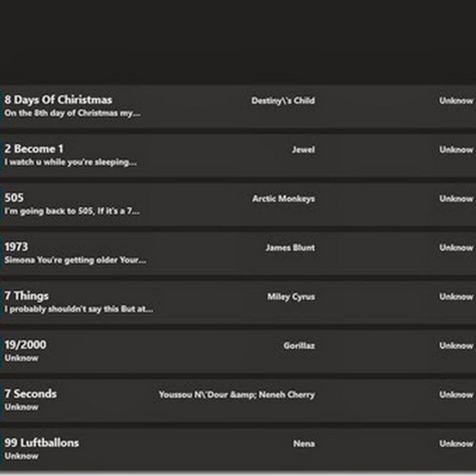
Task: Click 'Unknow' in the 2 Become 1 row
Action: (x=456, y=150)
